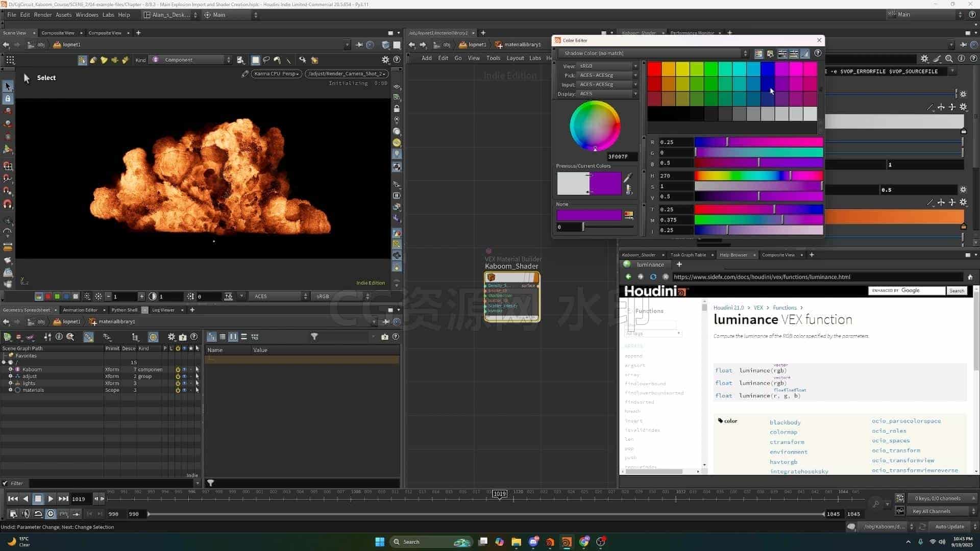Click the brightness half-circle icon in render bar

153,296
